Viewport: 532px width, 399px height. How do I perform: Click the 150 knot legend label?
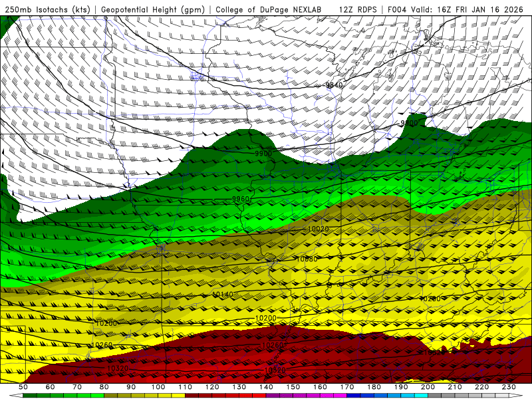(x=293, y=387)
